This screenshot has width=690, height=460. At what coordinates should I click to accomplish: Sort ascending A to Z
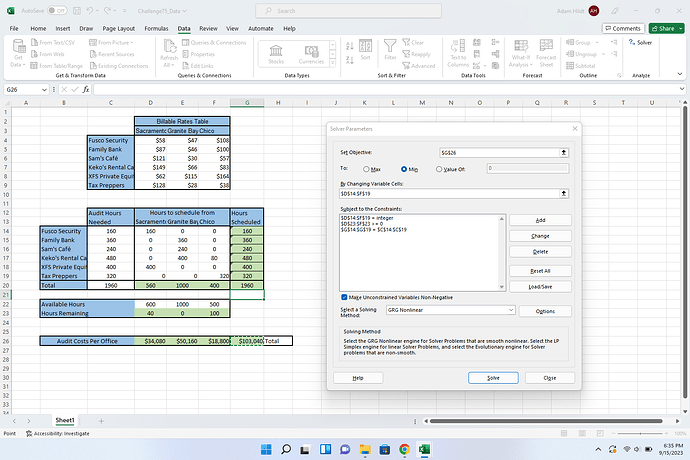(350, 46)
